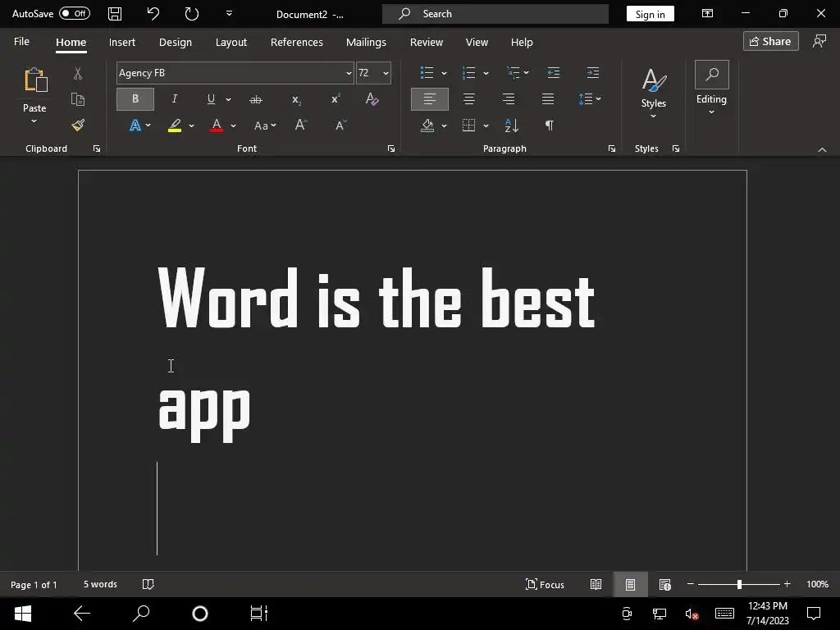The image size is (840, 630).
Task: Cut selection with scissors icon
Action: pyautogui.click(x=78, y=73)
